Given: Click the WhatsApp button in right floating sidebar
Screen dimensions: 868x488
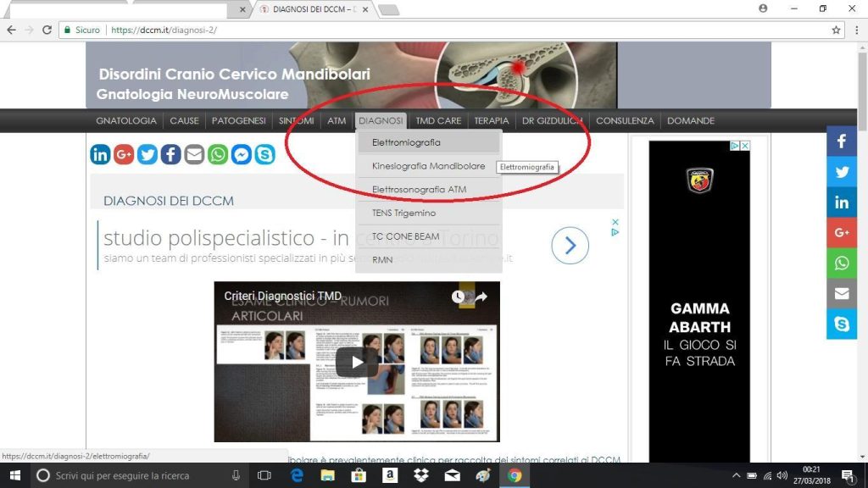Looking at the screenshot, I should [842, 263].
